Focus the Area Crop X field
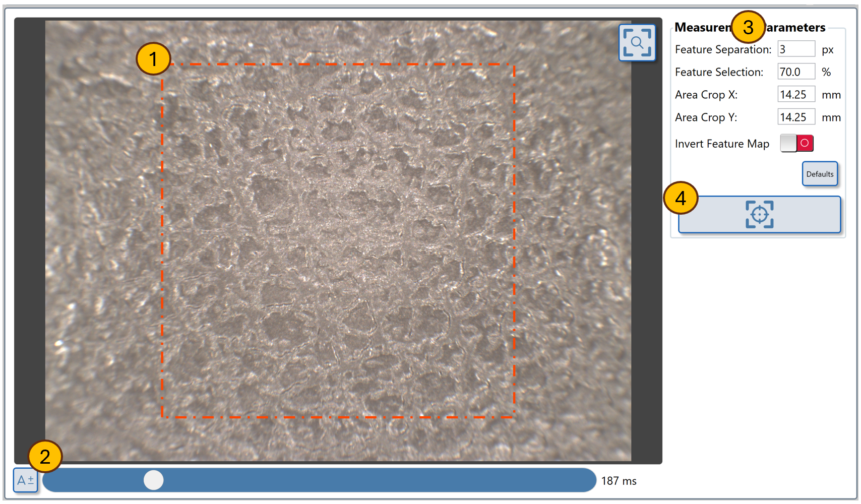The width and height of the screenshot is (861, 504). 795,95
